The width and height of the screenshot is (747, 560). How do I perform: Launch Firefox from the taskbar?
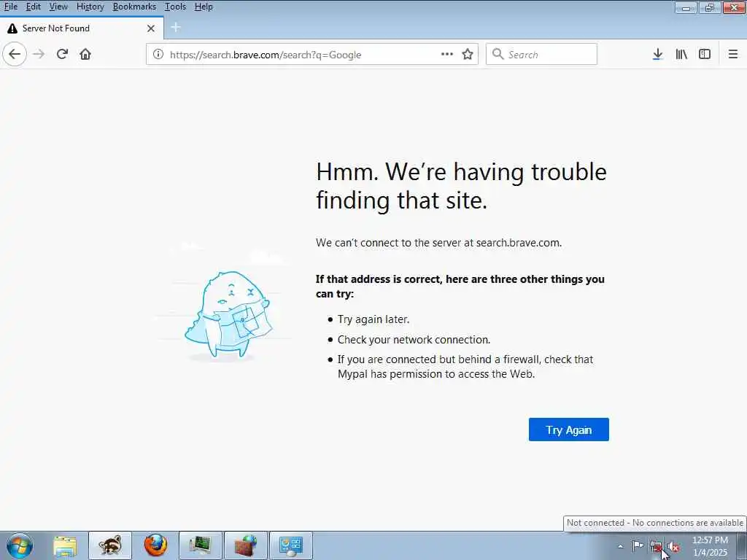coord(156,545)
